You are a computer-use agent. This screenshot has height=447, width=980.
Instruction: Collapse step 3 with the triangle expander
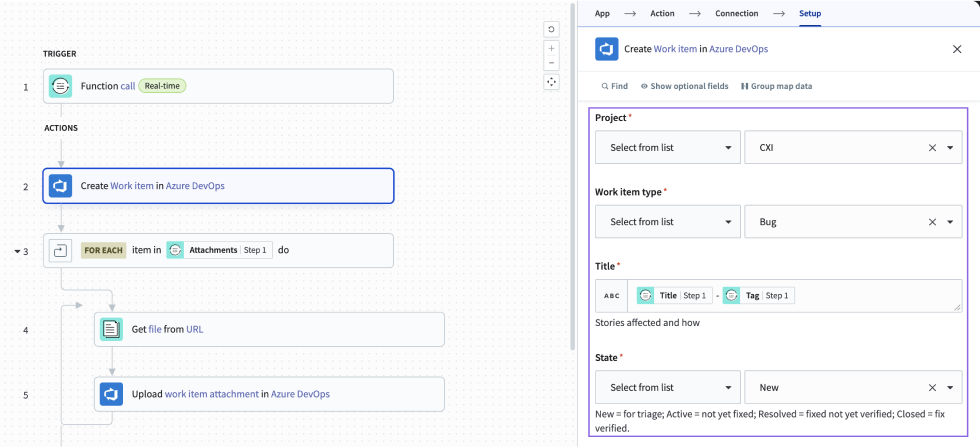coord(18,252)
